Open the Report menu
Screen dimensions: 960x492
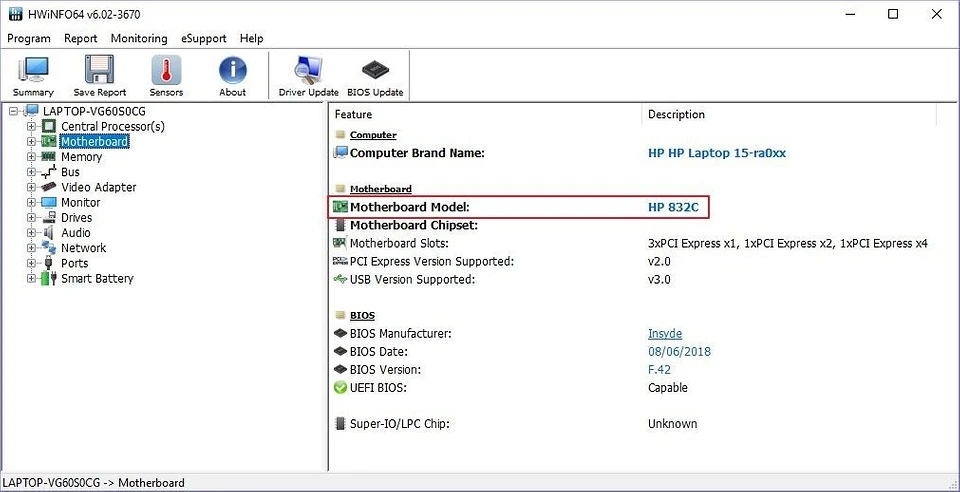point(81,38)
